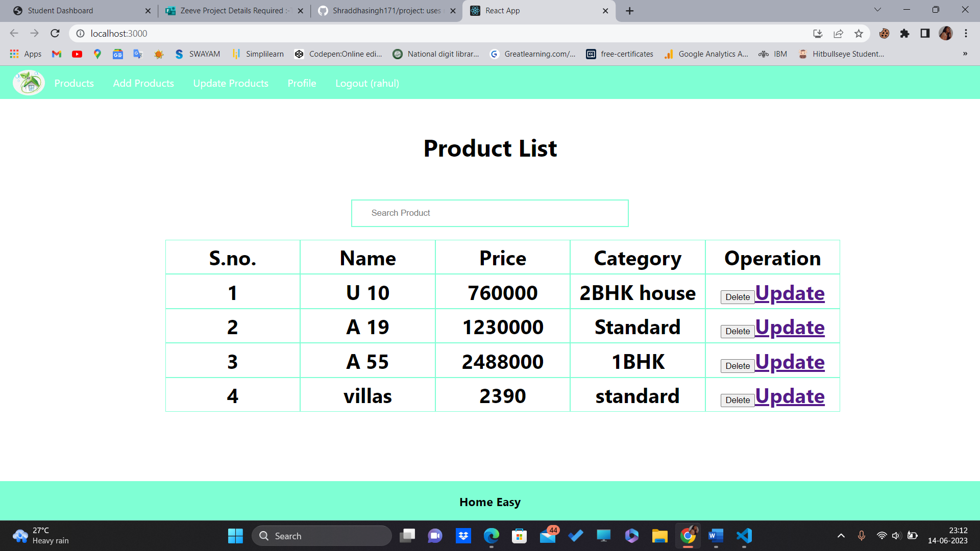Image resolution: width=980 pixels, height=551 pixels.
Task: Open the browser extensions puzzle icon
Action: (x=905, y=34)
